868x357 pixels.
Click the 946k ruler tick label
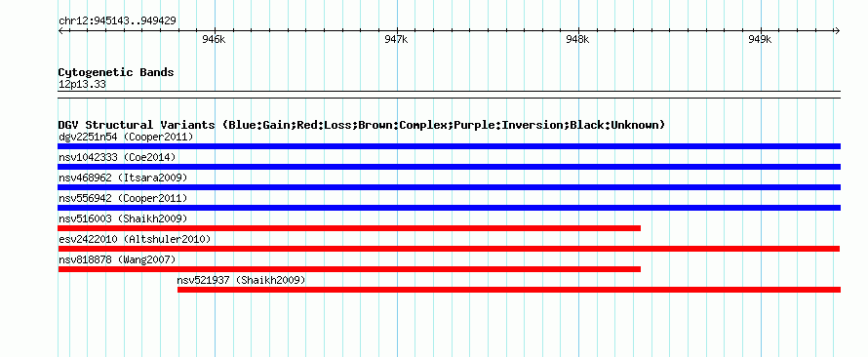214,40
